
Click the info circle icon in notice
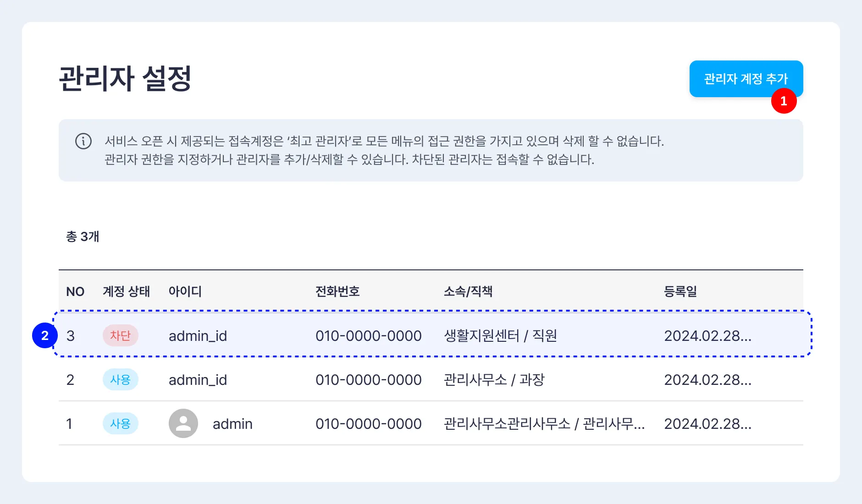(83, 141)
